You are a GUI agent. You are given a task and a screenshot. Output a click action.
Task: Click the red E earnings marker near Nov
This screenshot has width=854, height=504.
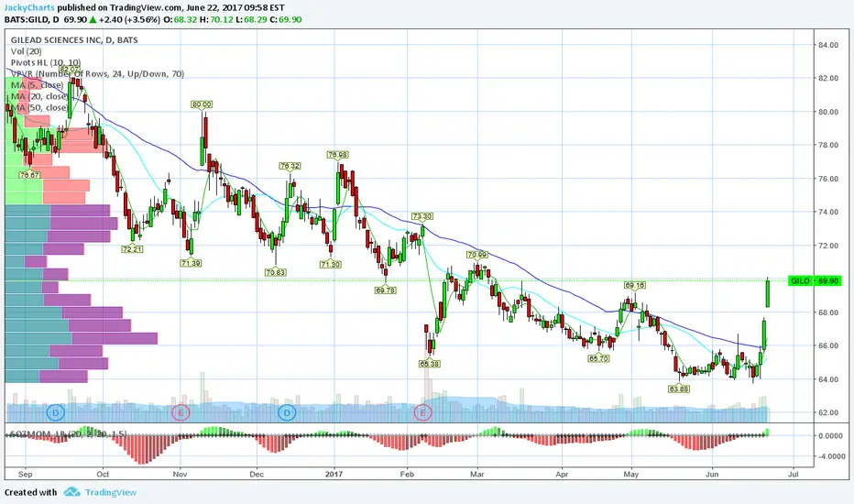[181, 412]
